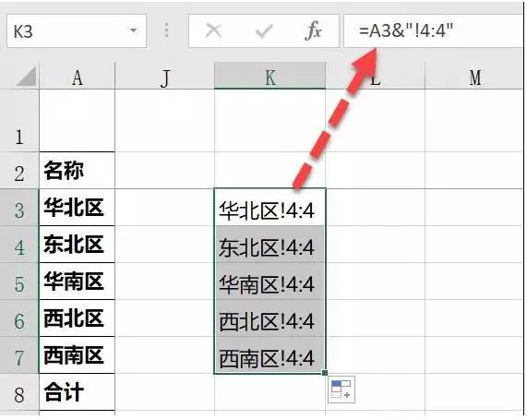The height and width of the screenshot is (420, 527).
Task: Click the formula bar resize dots handle
Action: (167, 30)
